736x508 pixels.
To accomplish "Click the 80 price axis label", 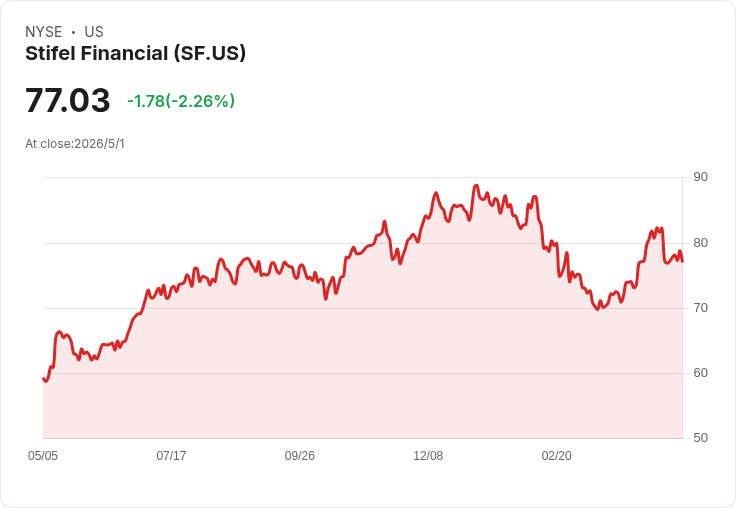I will pyautogui.click(x=700, y=243).
